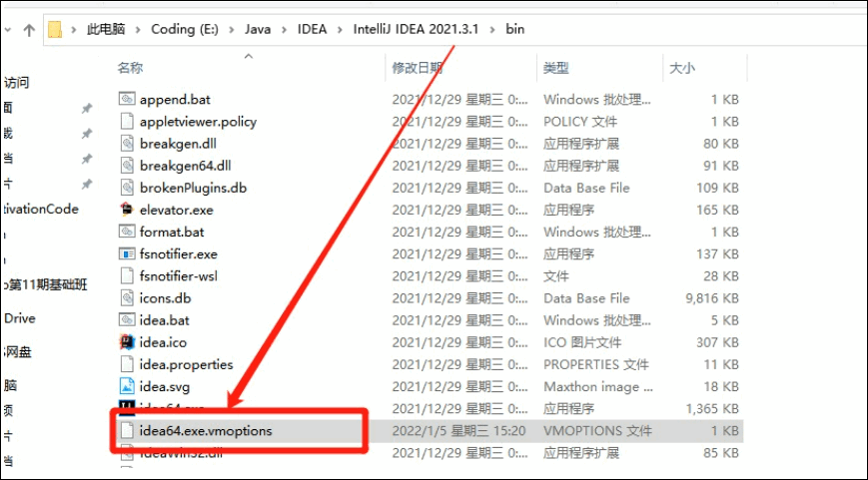Click the 2022/1/5 星期三 15:20 date cell
868x480 pixels.
(458, 431)
